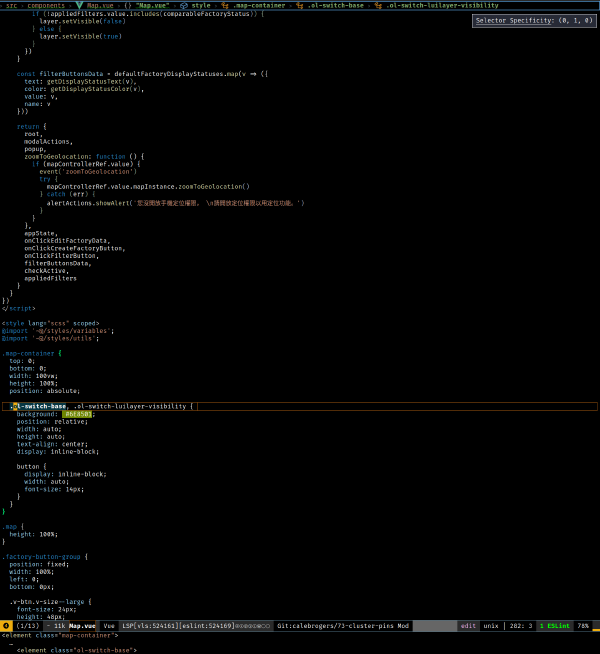Click the zoomToGeolocation: function line
This screenshot has height=654, width=600.
[84, 156]
